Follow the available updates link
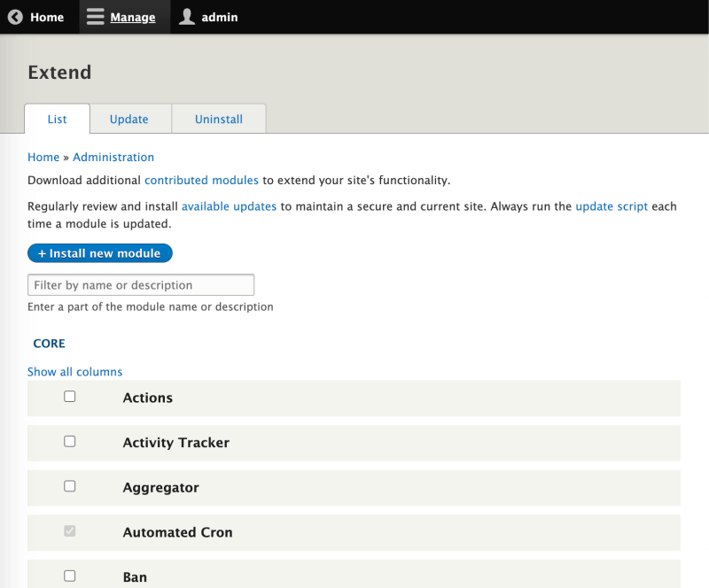The height and width of the screenshot is (588, 709). [230, 206]
